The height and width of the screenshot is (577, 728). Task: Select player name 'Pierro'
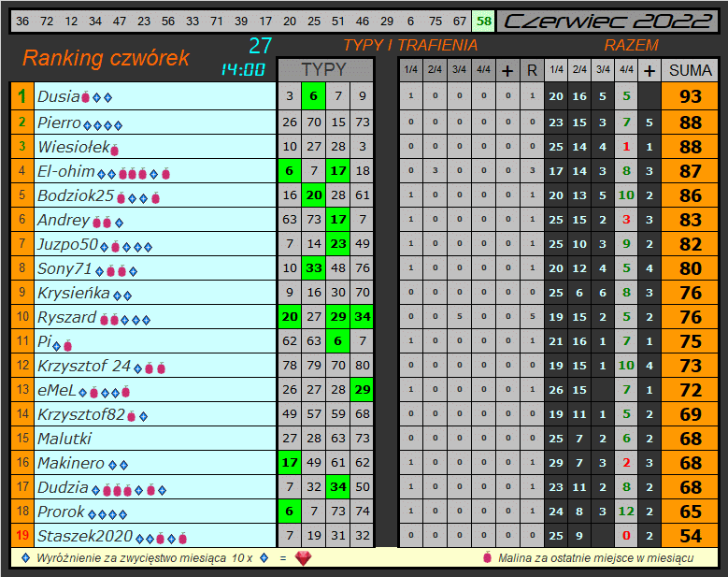coord(60,123)
